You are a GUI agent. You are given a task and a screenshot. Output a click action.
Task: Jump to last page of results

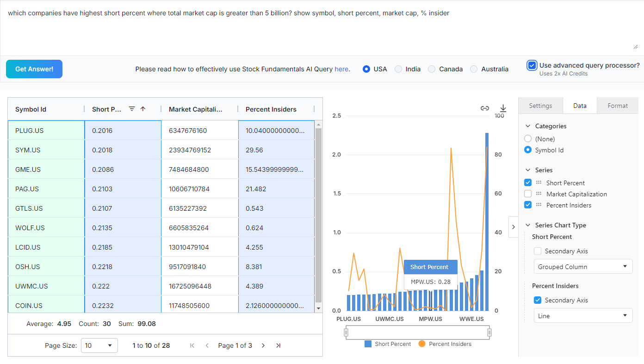(278, 345)
